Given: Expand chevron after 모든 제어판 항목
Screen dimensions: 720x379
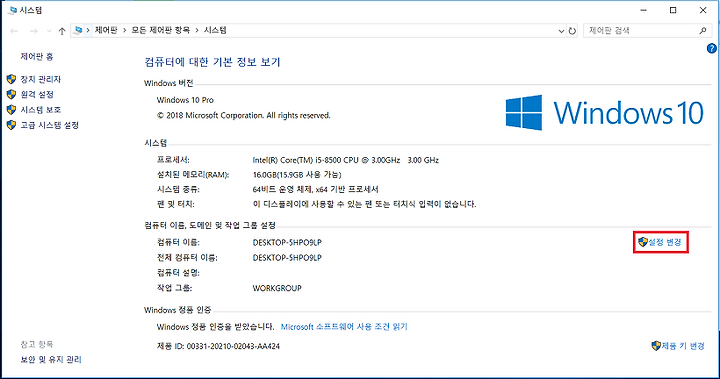Looking at the screenshot, I should tap(197, 31).
